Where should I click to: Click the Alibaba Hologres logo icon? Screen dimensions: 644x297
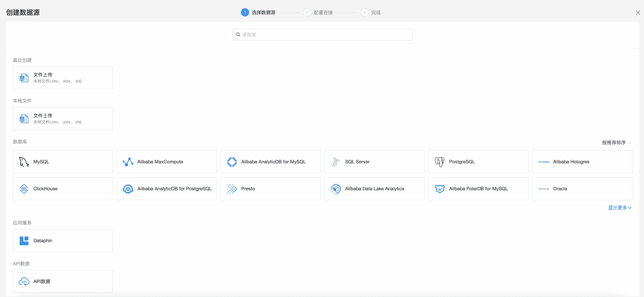tap(544, 162)
